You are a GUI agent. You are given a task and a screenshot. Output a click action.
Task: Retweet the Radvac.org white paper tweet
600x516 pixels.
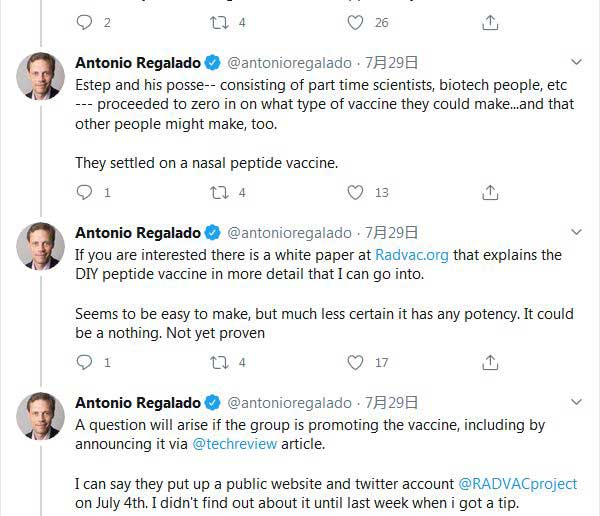pyautogui.click(x=220, y=362)
